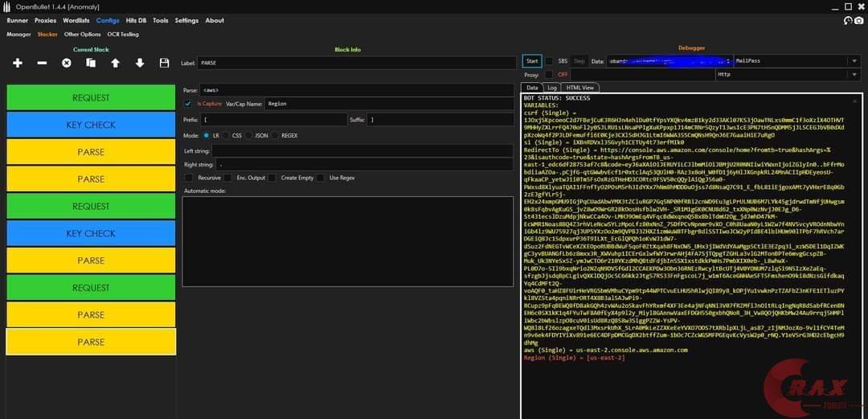
Task: Open the Wordlists menu
Action: pos(76,20)
